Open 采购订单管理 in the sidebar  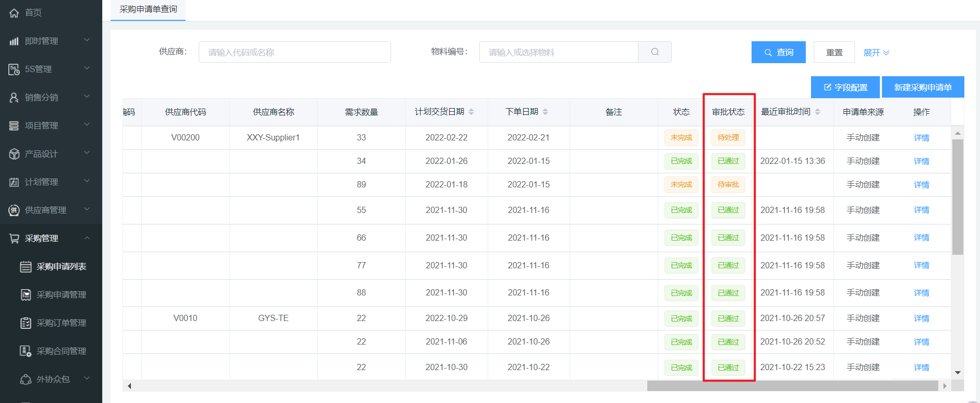click(61, 323)
